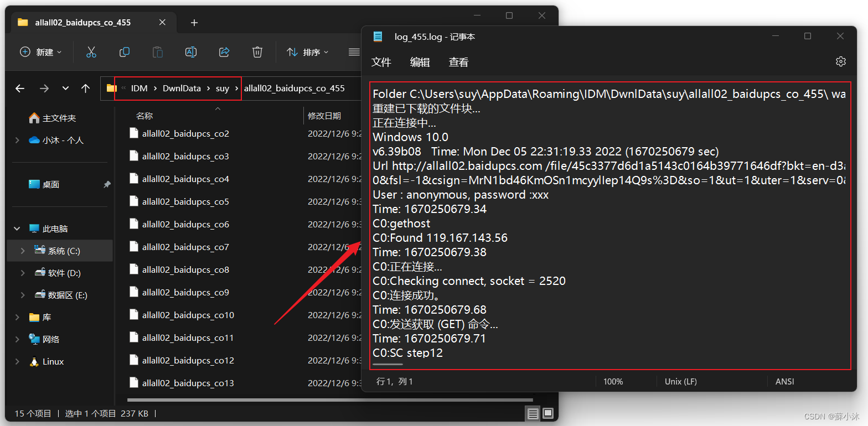Click the Notepad app icon in title bar

[378, 37]
